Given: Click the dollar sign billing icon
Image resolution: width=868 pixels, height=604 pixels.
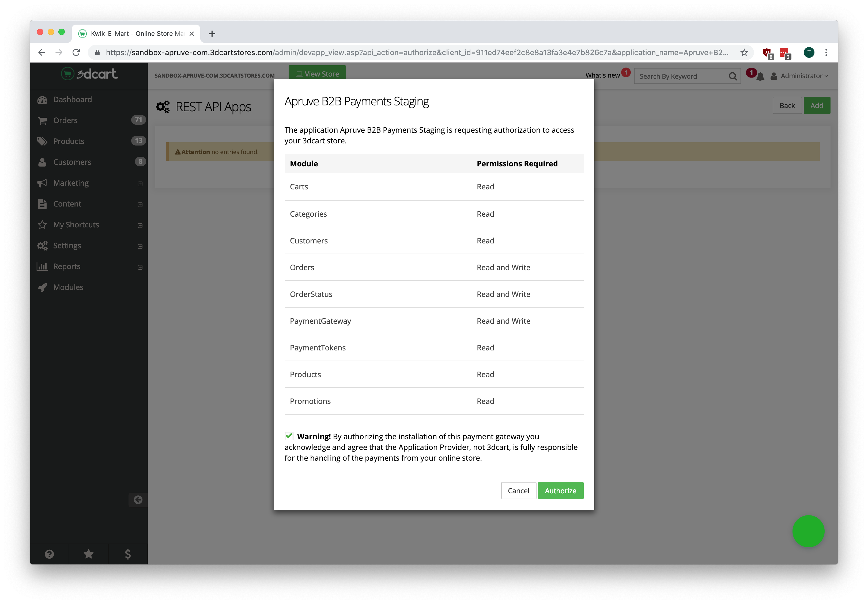Looking at the screenshot, I should tap(128, 554).
